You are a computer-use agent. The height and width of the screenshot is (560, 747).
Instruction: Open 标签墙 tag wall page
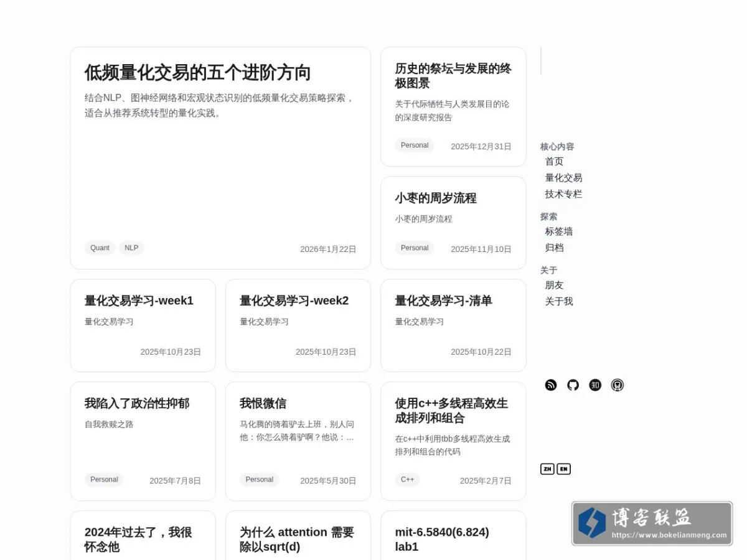[x=559, y=231]
